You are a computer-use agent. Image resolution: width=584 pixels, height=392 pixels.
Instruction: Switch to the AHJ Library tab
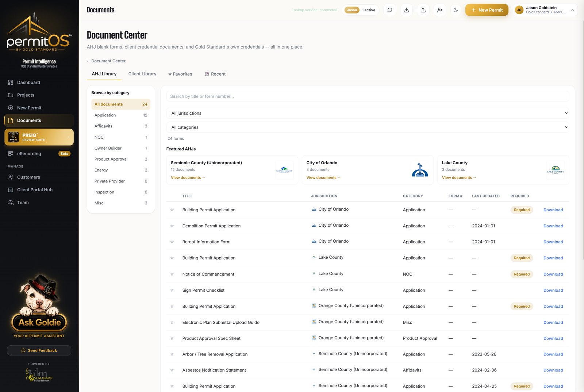(104, 74)
